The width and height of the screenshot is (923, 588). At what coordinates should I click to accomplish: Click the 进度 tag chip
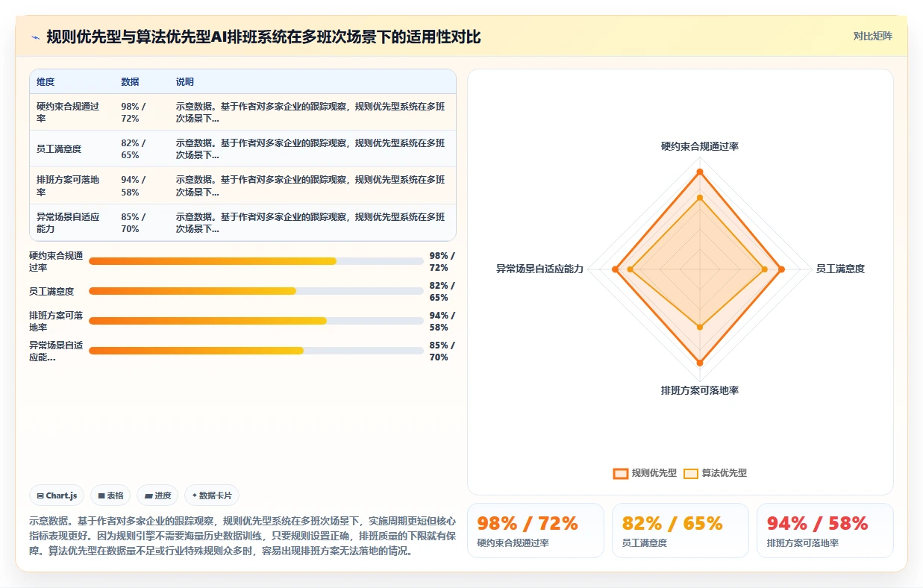point(157,495)
